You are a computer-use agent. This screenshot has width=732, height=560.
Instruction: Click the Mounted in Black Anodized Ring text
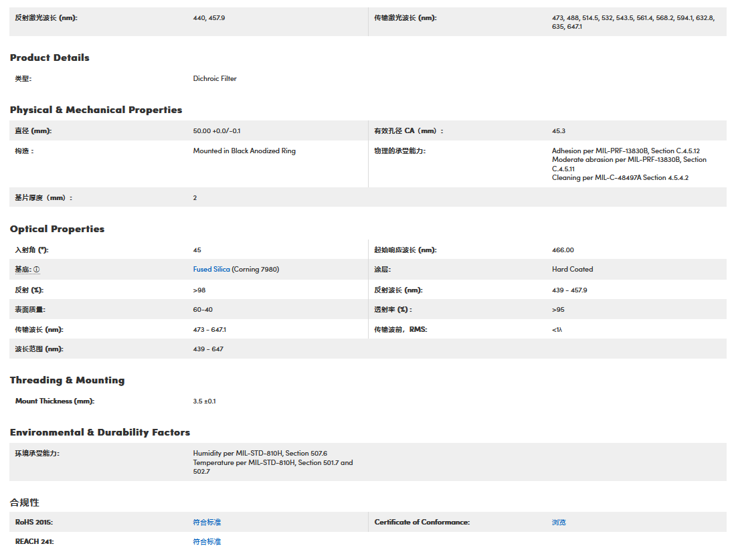(244, 151)
